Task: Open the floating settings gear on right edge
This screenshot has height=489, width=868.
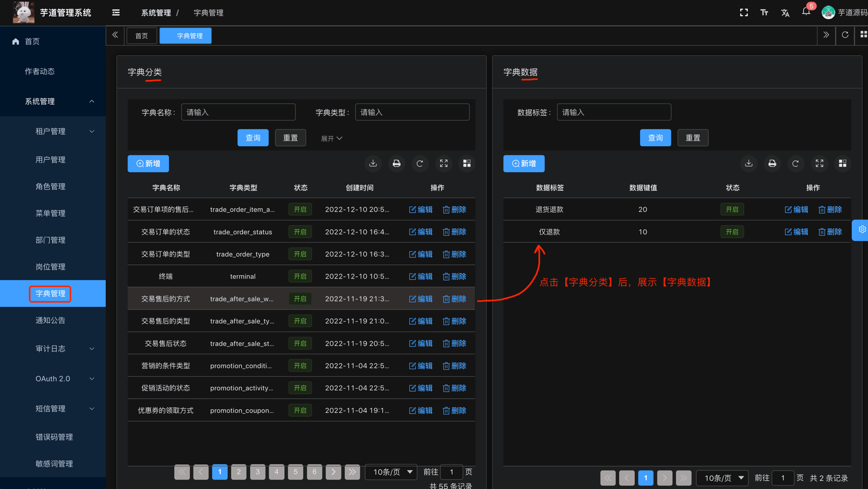Action: [862, 230]
